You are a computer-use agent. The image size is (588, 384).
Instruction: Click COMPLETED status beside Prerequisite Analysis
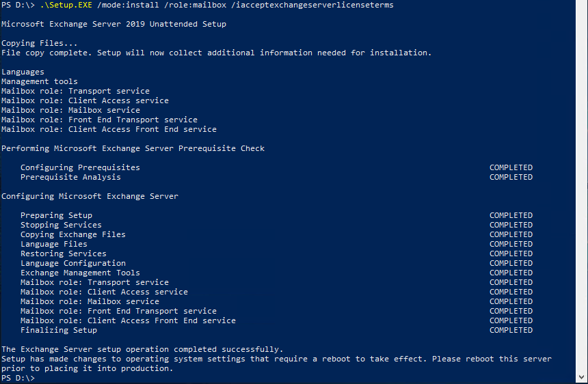pyautogui.click(x=511, y=177)
